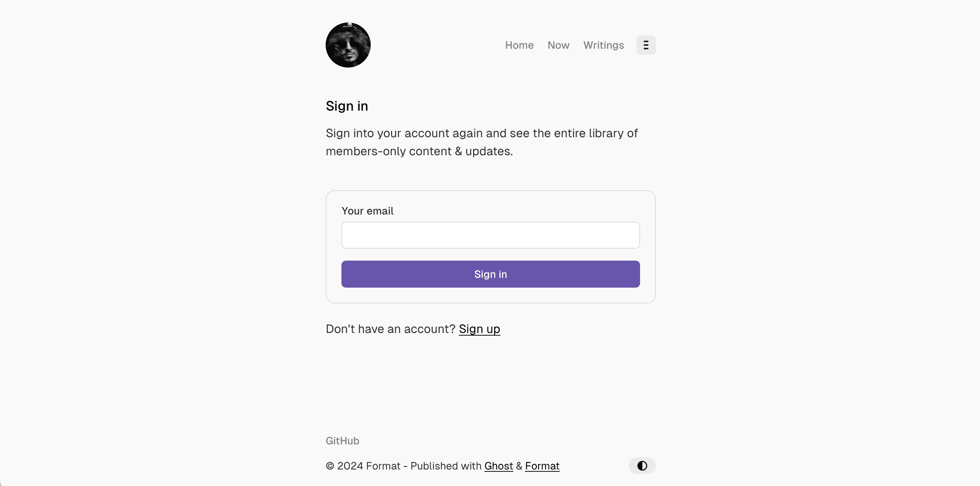
Task: Open Writings from the nav bar
Action: [x=603, y=45]
